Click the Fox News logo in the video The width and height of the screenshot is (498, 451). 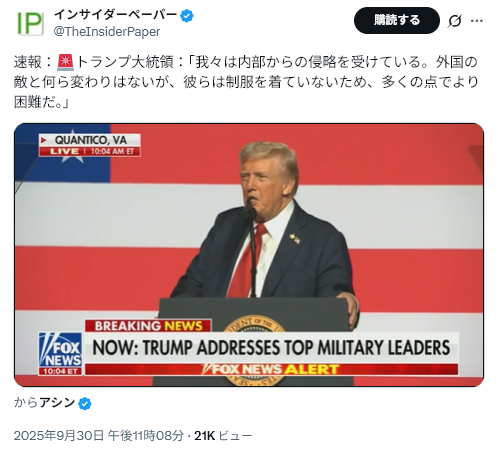[x=60, y=354]
